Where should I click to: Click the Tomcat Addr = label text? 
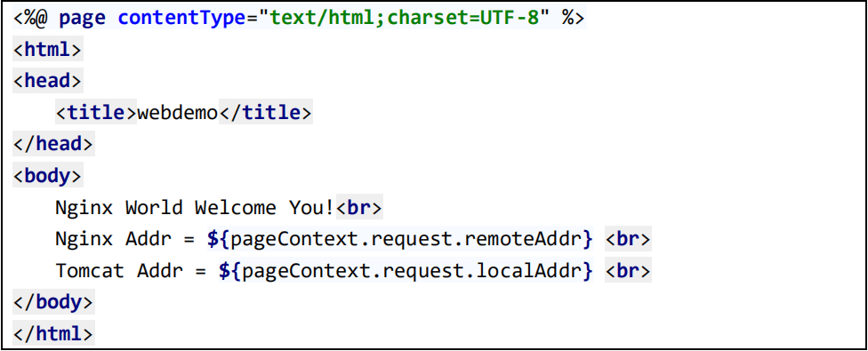(x=132, y=271)
